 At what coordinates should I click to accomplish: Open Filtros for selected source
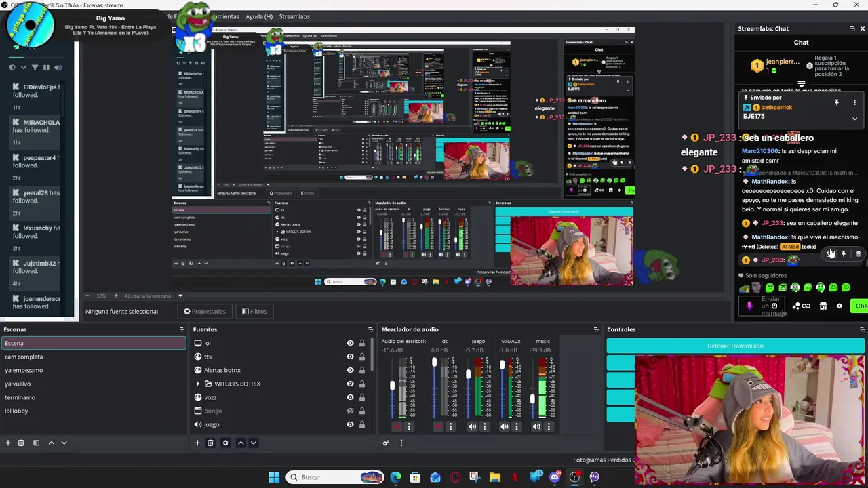tap(254, 311)
